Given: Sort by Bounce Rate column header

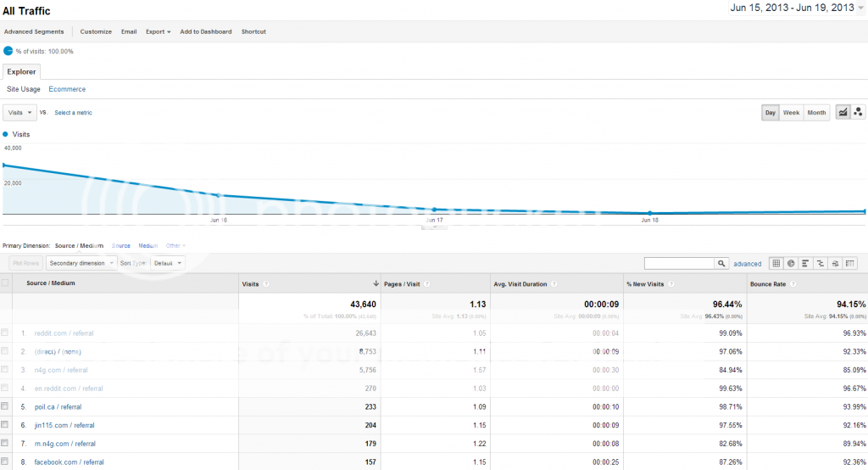Looking at the screenshot, I should (x=768, y=283).
